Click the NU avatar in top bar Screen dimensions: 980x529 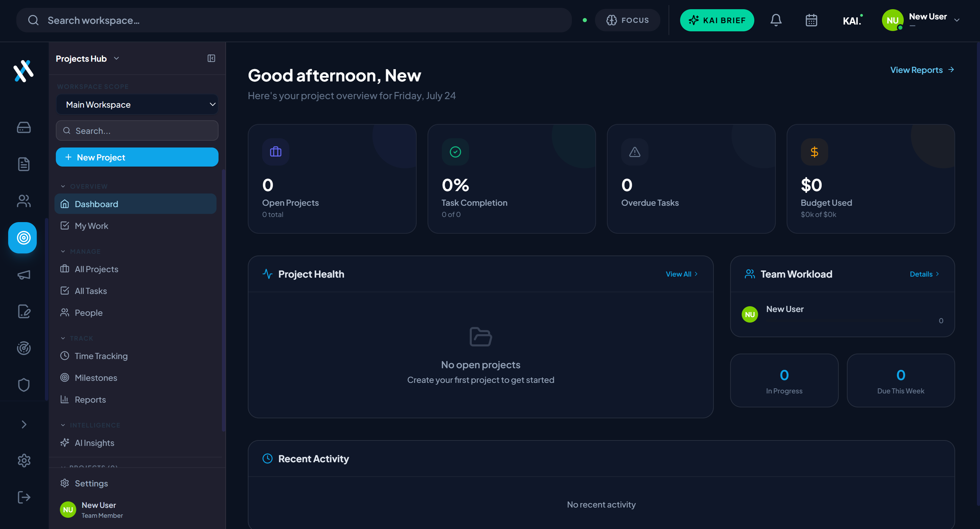(x=892, y=20)
